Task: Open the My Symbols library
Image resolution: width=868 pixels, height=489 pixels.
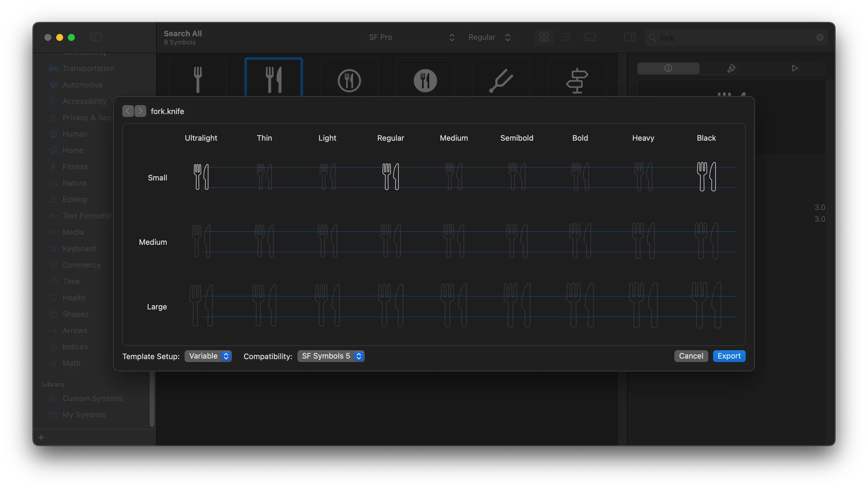Action: click(x=84, y=414)
